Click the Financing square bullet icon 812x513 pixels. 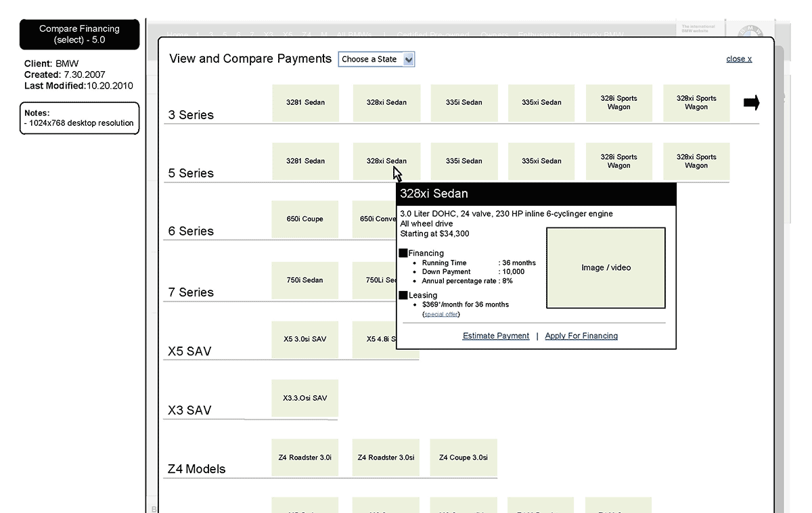pos(403,253)
